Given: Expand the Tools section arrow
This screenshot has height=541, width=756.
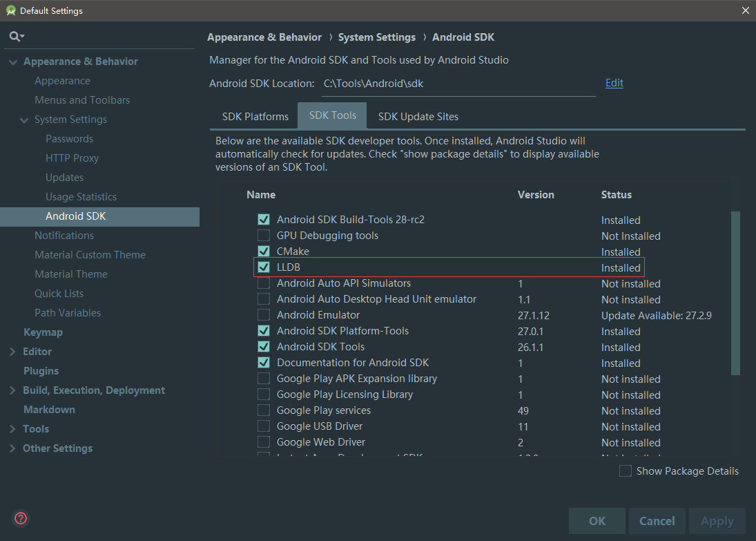Looking at the screenshot, I should pos(12,428).
